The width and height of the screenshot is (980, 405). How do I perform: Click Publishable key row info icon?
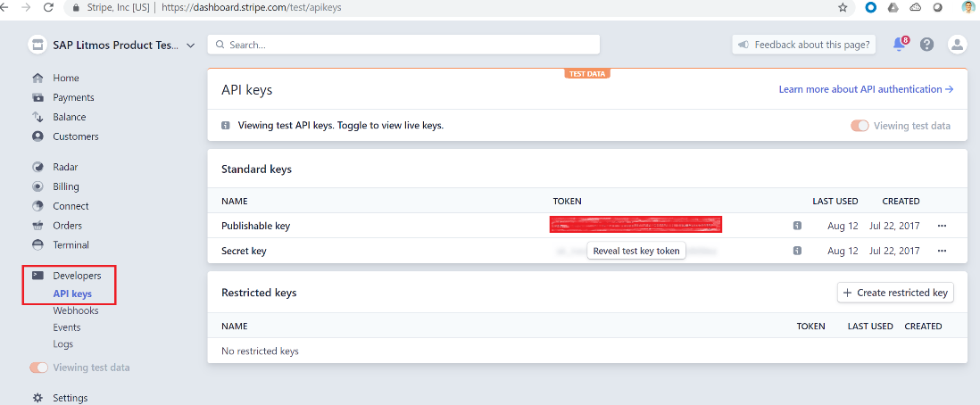pos(797,226)
